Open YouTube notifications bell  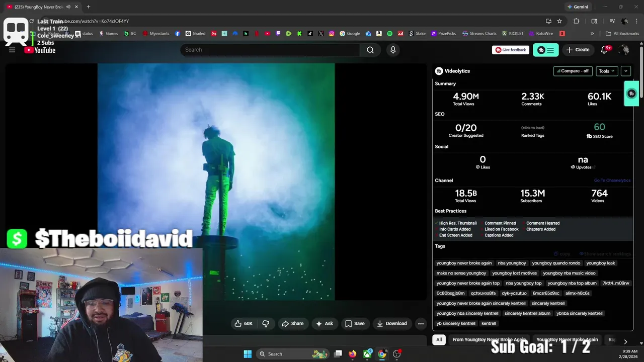click(605, 50)
